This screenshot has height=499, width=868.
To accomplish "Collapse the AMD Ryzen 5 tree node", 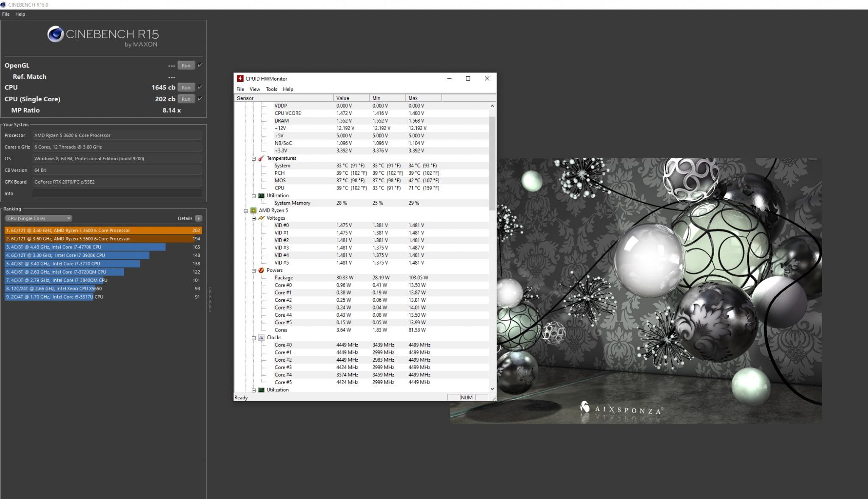I will click(246, 211).
